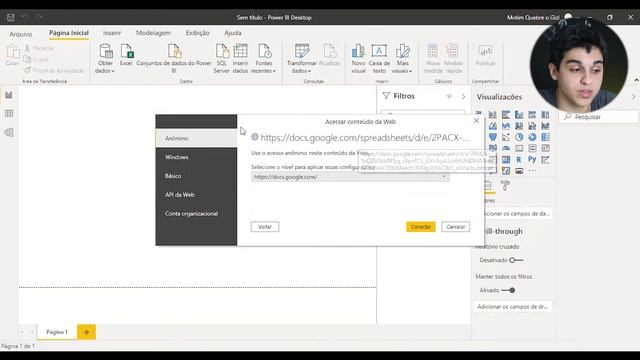Image resolution: width=640 pixels, height=360 pixels.
Task: Click Pincel de formatação
Action: coord(54,71)
